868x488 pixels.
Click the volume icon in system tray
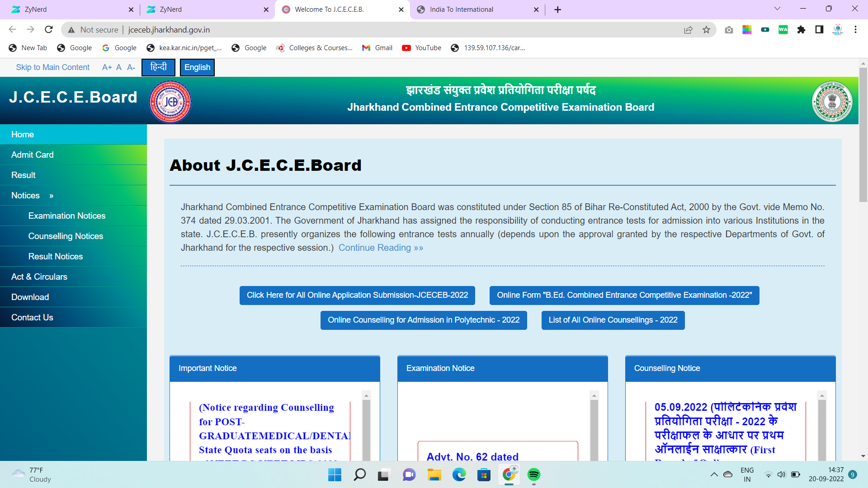click(x=781, y=474)
